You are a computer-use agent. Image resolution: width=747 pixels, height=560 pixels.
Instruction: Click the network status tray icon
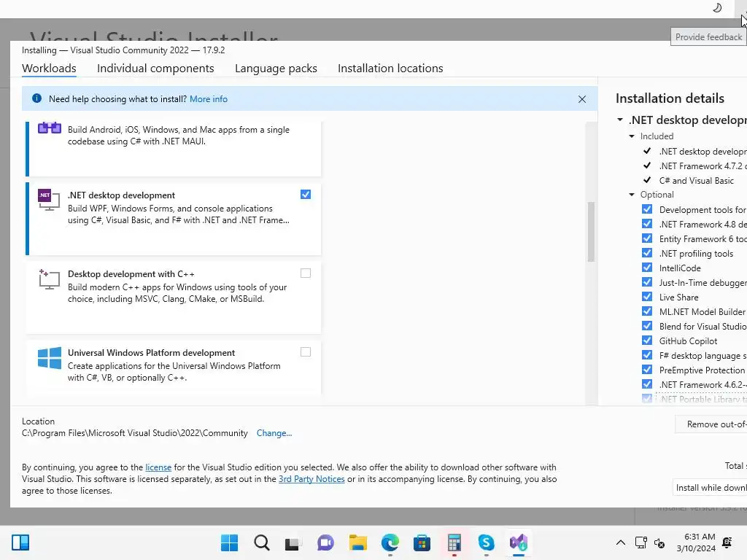640,542
